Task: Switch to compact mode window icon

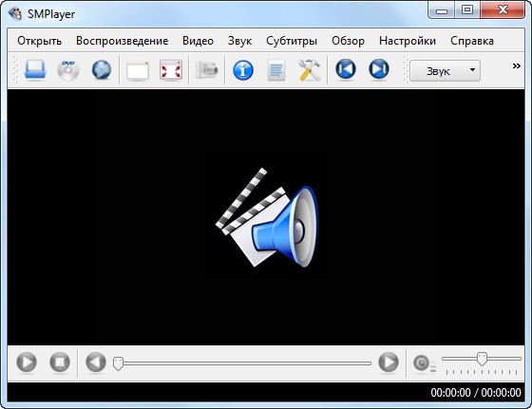Action: pos(138,70)
